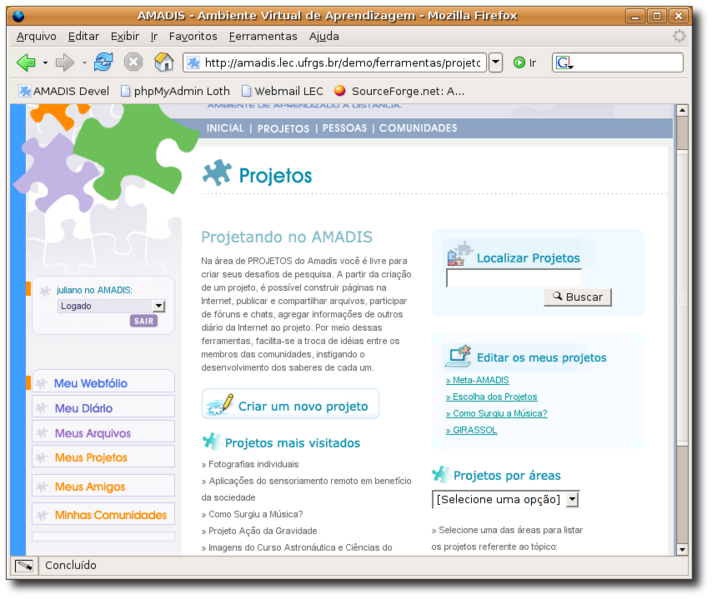Open the Favoritos menu
Viewport: 712px width, 599px height.
pos(193,36)
